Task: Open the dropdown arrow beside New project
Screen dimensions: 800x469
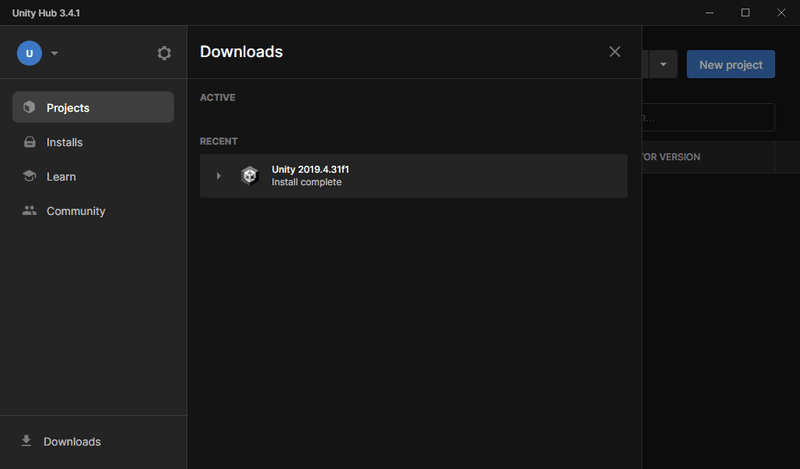Action: (663, 64)
